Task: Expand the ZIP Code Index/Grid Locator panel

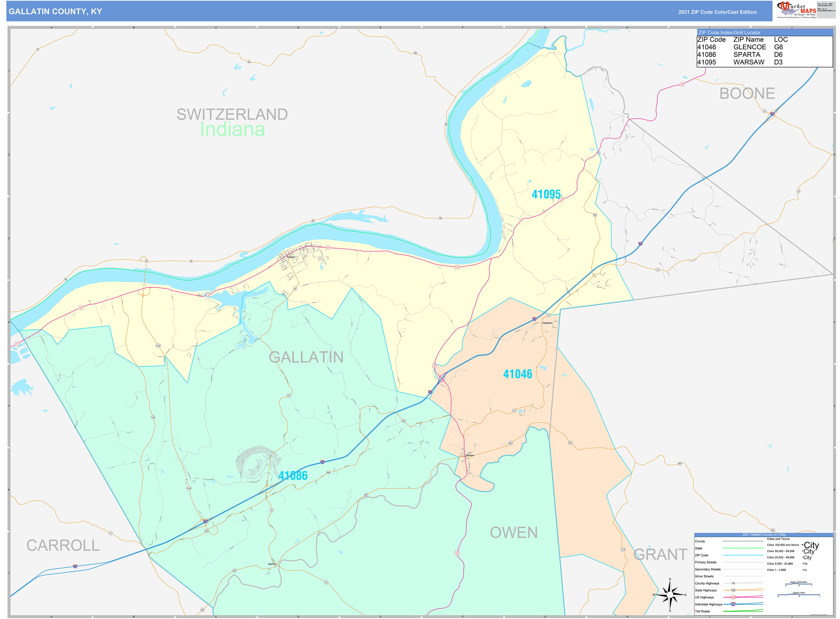Action: click(730, 33)
